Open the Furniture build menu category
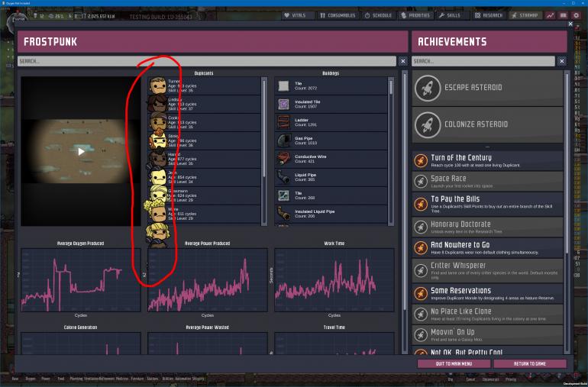The image size is (588, 387). 137,379
